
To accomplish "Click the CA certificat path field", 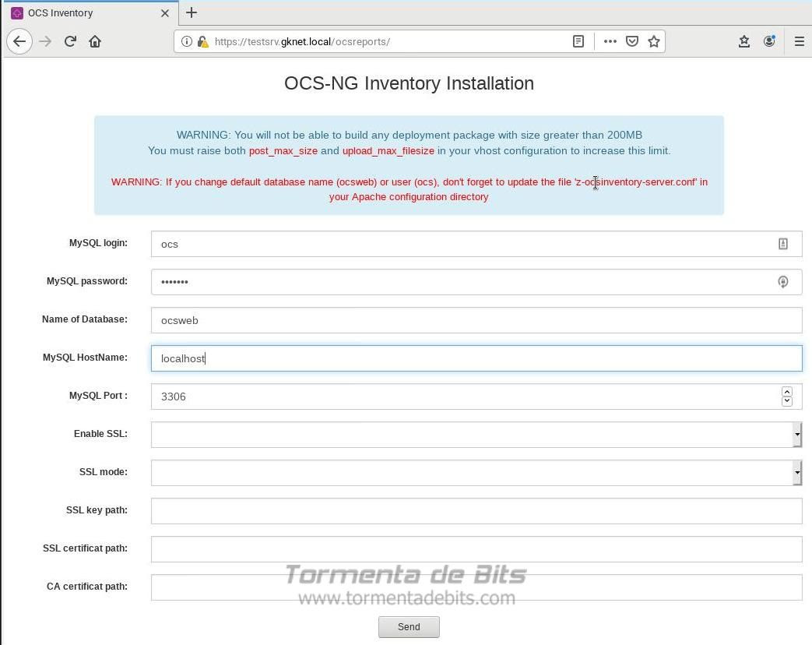I will [476, 587].
